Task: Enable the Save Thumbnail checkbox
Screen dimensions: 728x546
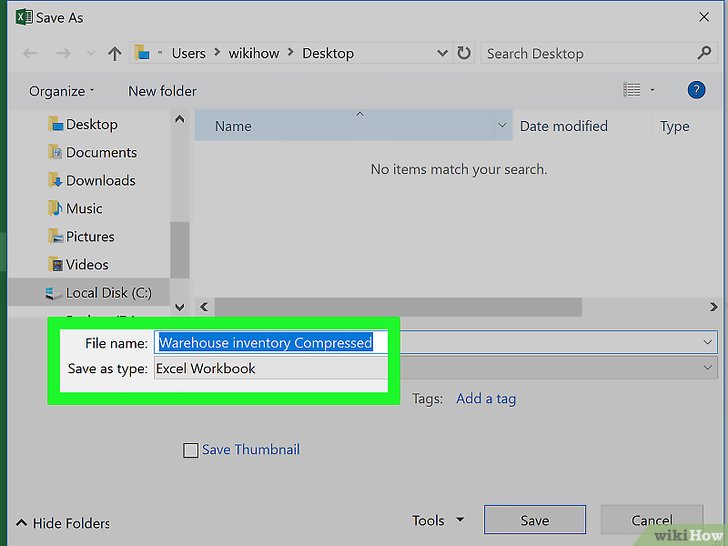Action: (191, 451)
